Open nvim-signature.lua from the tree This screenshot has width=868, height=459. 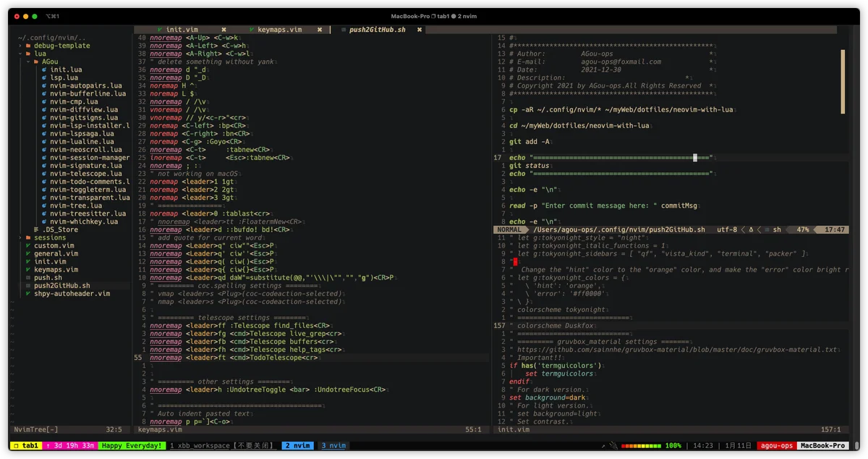click(85, 166)
